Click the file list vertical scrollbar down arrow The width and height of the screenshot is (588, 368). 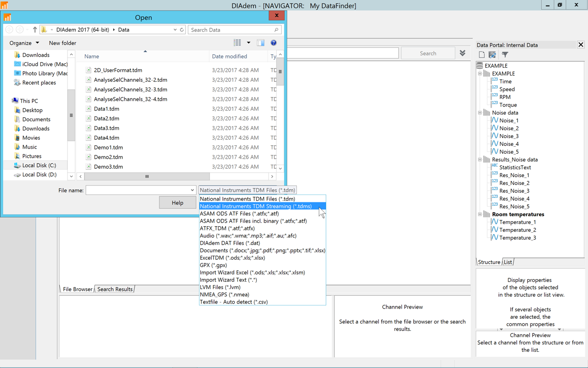(280, 168)
